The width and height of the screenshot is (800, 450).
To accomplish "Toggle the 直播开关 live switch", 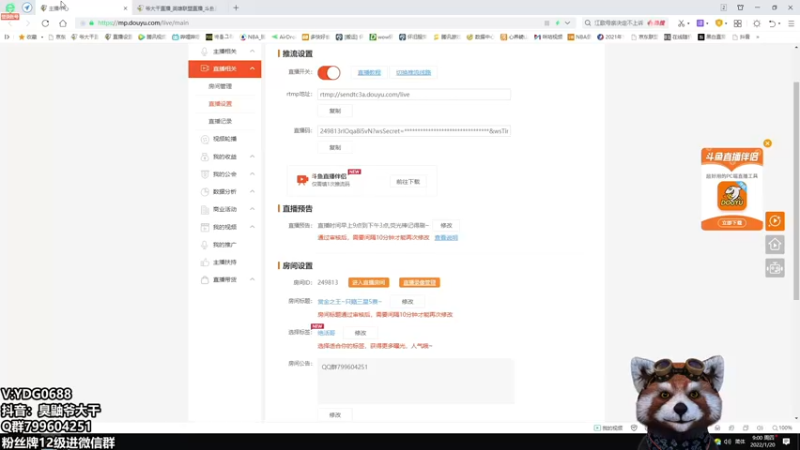I will [329, 72].
